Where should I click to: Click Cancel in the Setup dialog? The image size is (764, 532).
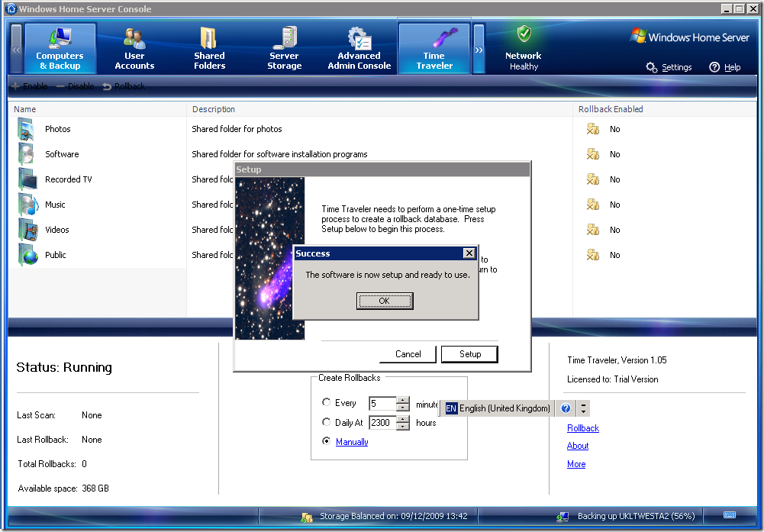pos(408,354)
